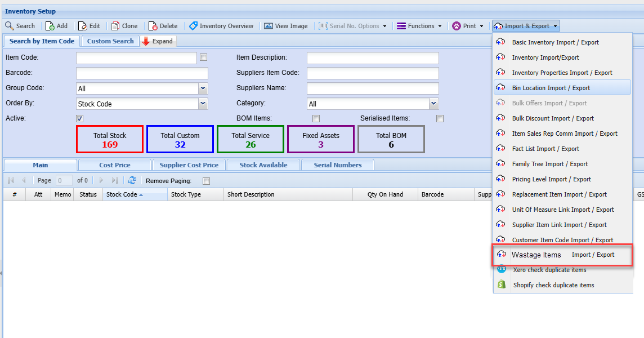
Task: Click the Delete item toolbar icon
Action: coord(153,26)
